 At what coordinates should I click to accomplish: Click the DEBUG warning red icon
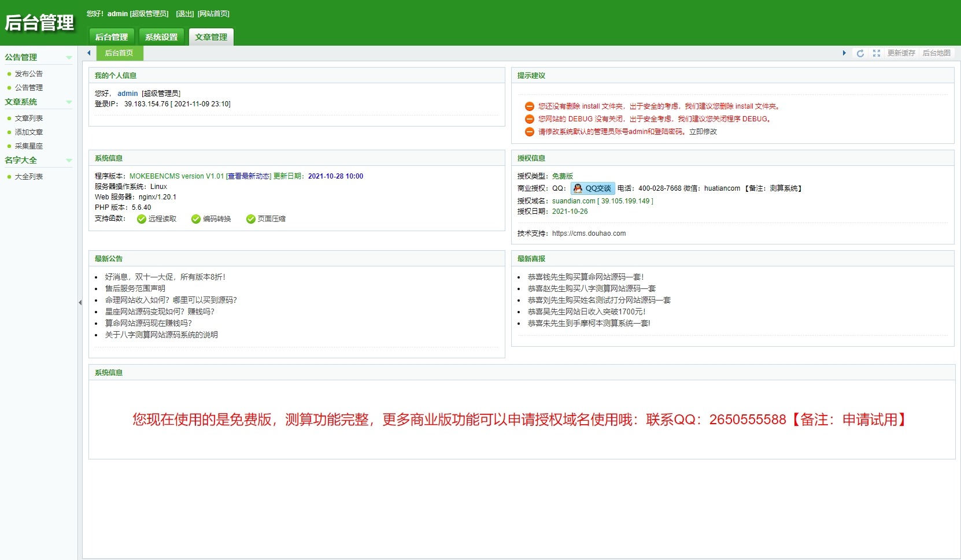(529, 119)
